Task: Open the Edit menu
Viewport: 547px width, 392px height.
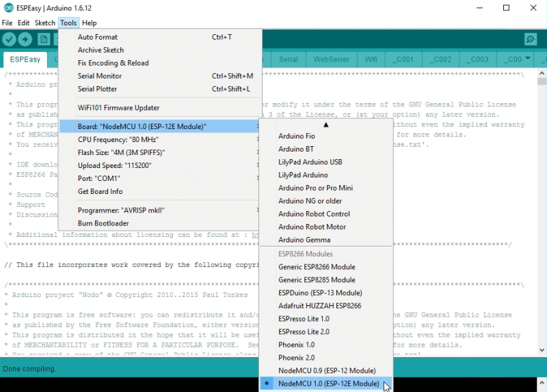Action: coord(23,23)
